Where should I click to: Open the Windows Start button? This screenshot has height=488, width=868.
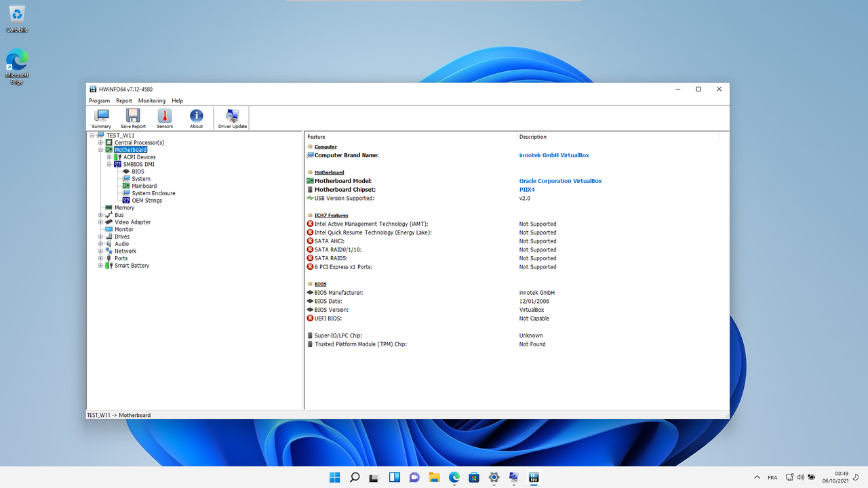(334, 477)
